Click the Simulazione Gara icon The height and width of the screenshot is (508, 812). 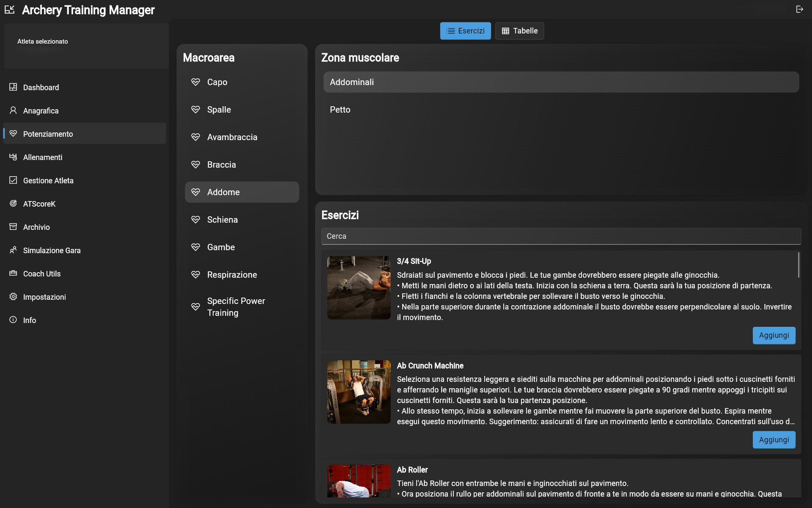[13, 250]
